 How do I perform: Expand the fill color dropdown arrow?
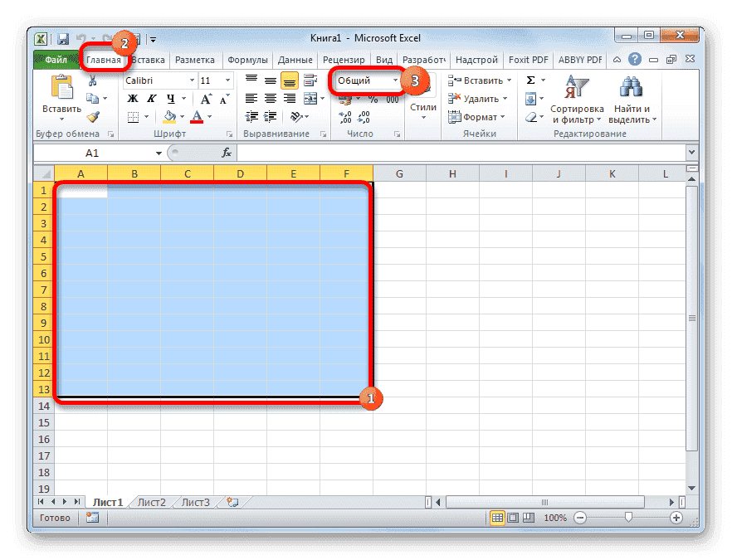pos(182,115)
